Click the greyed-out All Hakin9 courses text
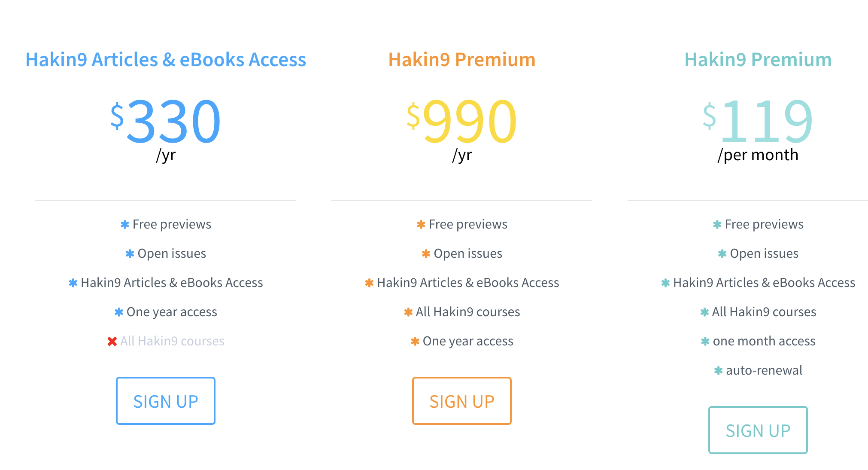 point(172,341)
